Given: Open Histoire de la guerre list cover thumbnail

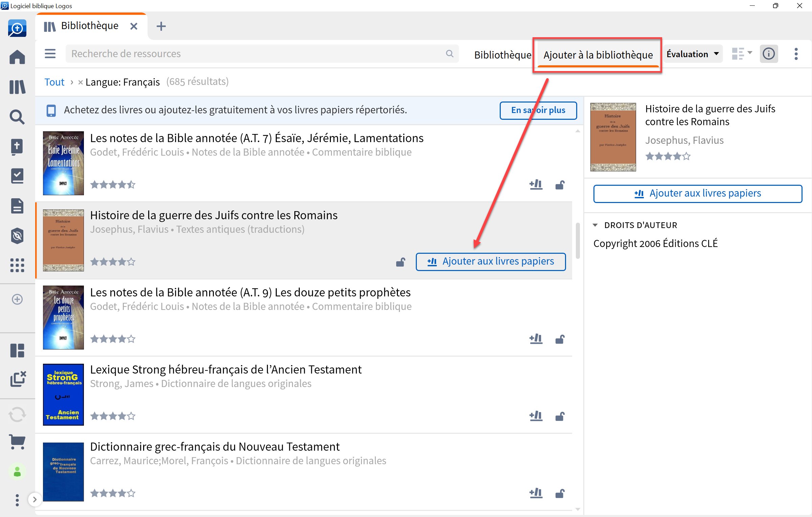Looking at the screenshot, I should point(63,240).
